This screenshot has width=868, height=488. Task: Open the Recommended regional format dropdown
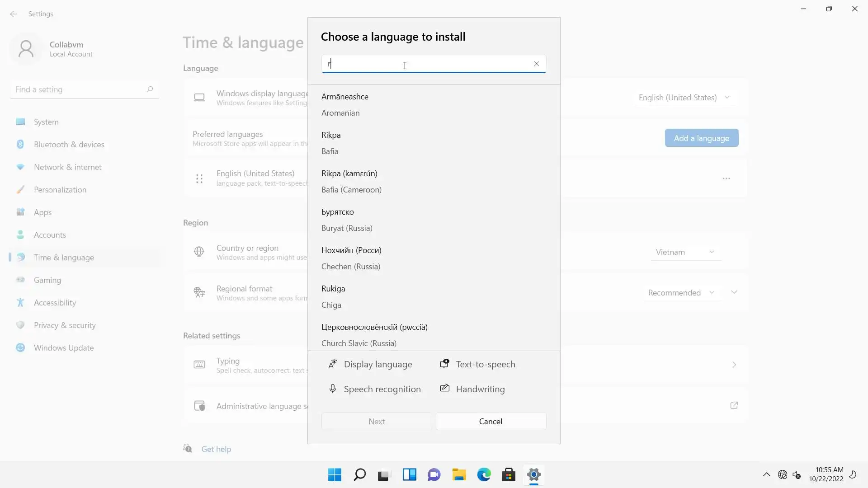pyautogui.click(x=681, y=293)
